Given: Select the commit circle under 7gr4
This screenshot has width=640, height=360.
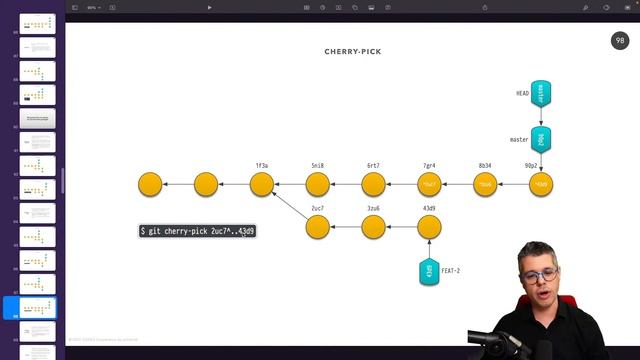Looking at the screenshot, I should coord(429,184).
